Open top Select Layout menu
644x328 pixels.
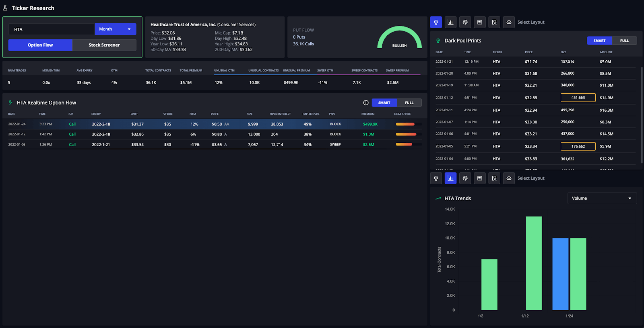tap(530, 22)
